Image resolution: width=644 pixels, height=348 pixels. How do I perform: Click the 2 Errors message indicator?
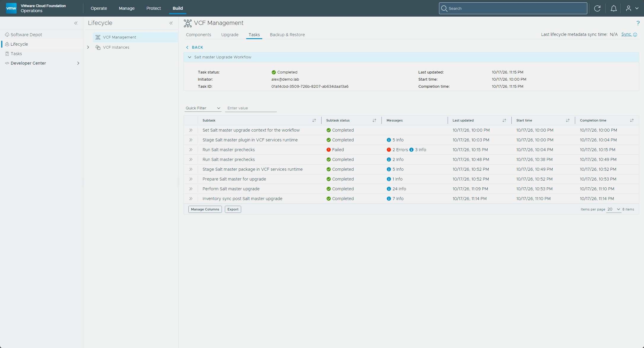click(x=397, y=150)
